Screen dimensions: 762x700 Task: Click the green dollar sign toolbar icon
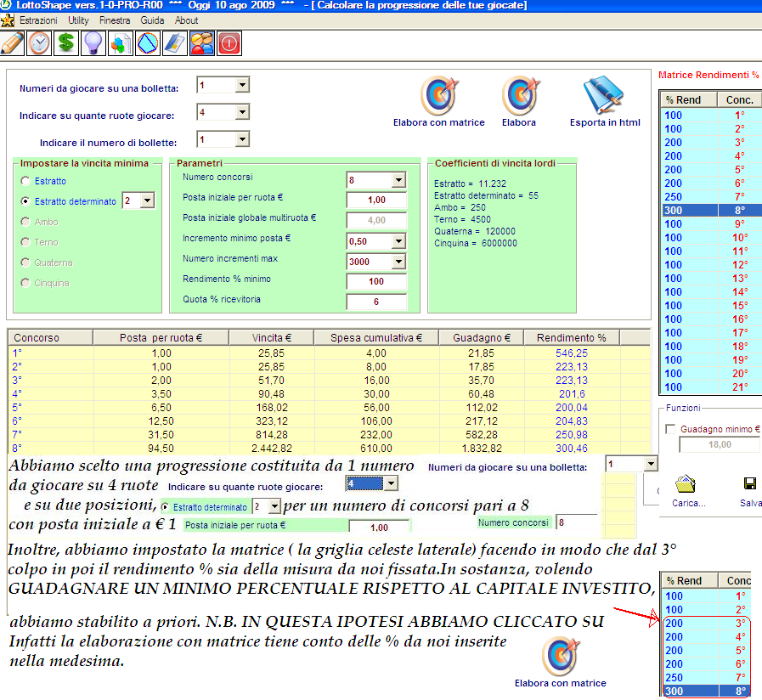pos(66,43)
